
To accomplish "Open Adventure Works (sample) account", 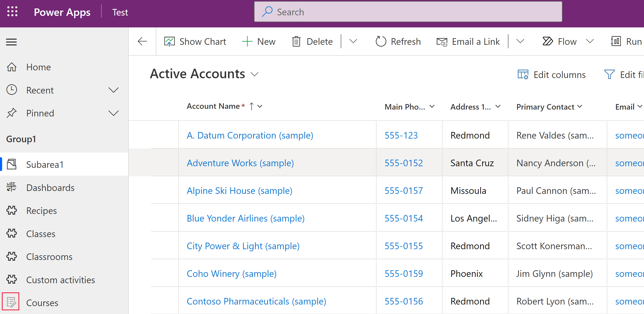I will [240, 163].
